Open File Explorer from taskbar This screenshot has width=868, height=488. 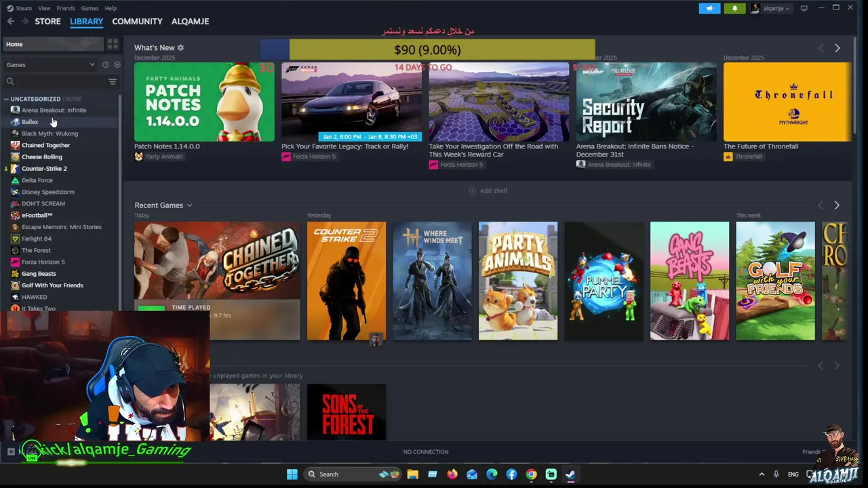(x=412, y=474)
